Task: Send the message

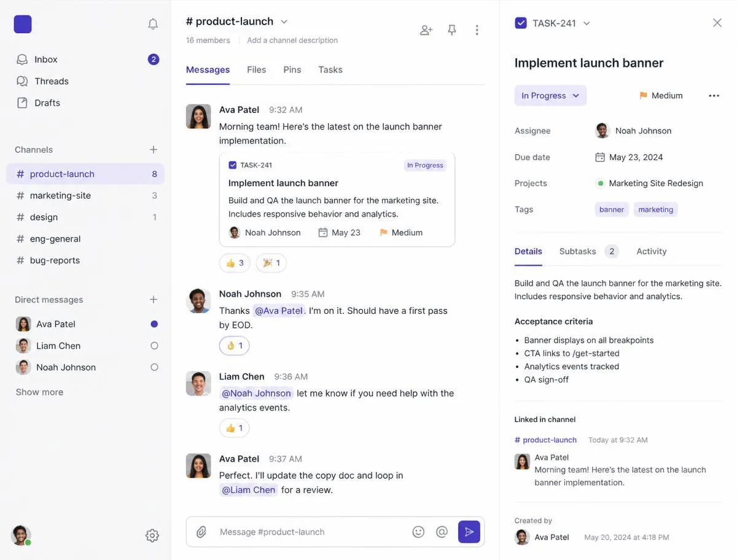Action: tap(469, 532)
